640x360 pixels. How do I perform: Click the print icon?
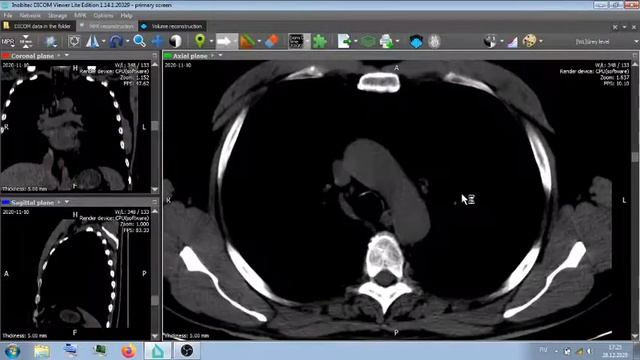tap(386, 41)
